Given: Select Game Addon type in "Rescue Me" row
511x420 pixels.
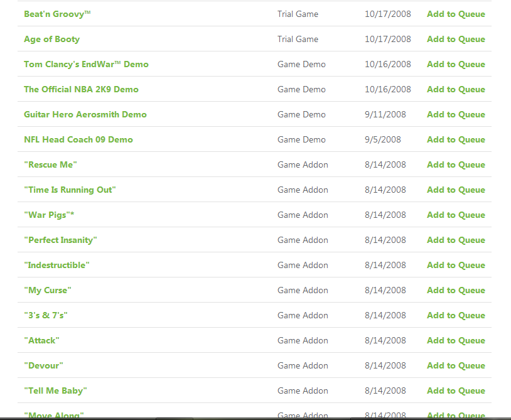Looking at the screenshot, I should (x=303, y=164).
